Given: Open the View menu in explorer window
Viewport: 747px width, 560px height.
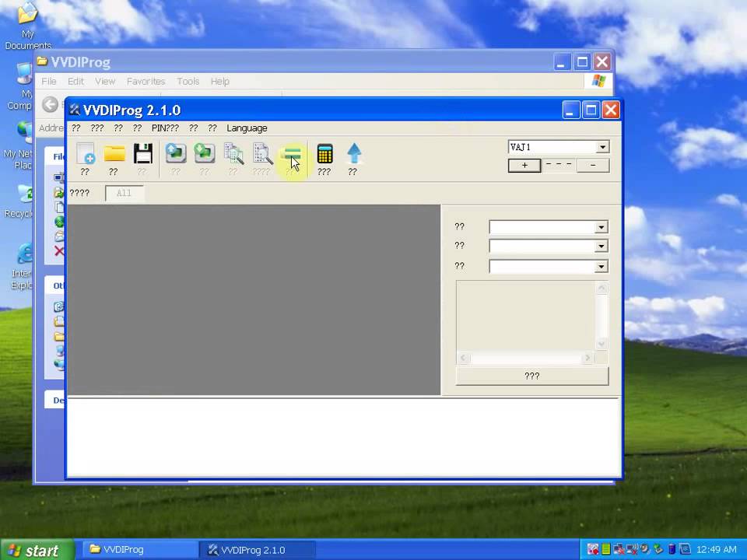Looking at the screenshot, I should point(105,82).
